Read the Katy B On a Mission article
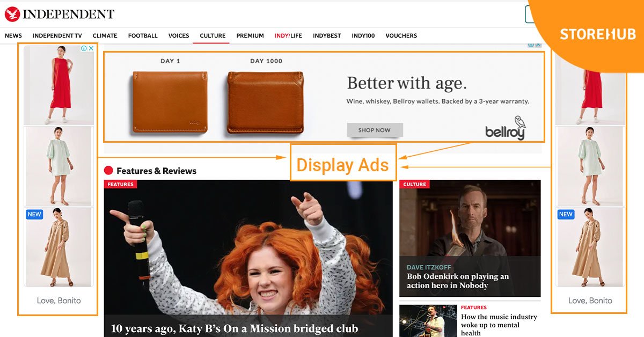Viewport: 644px width, 337px height. (x=235, y=328)
